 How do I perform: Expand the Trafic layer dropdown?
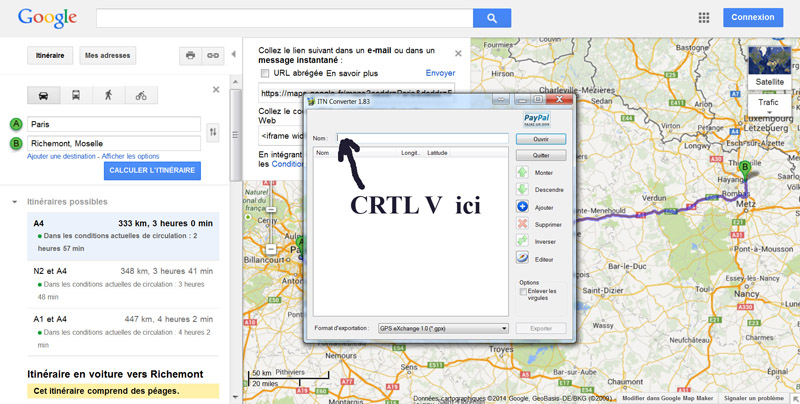(769, 106)
